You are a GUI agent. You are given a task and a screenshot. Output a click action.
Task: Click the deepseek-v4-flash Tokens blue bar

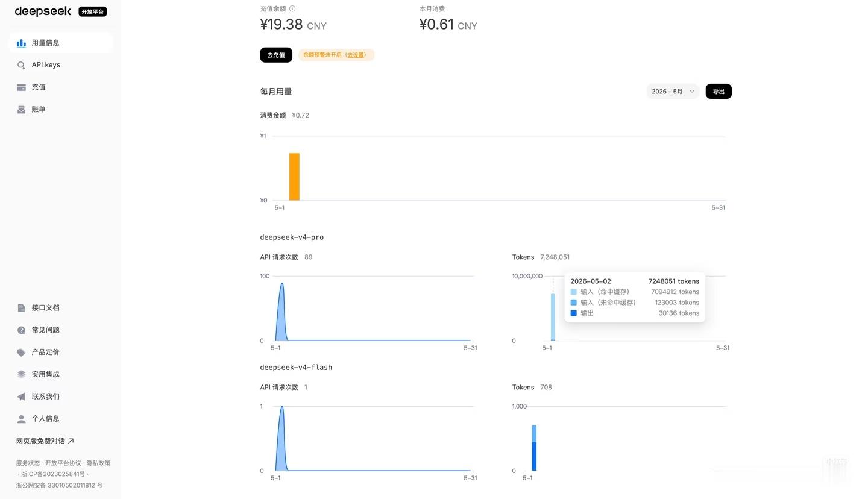[534, 448]
